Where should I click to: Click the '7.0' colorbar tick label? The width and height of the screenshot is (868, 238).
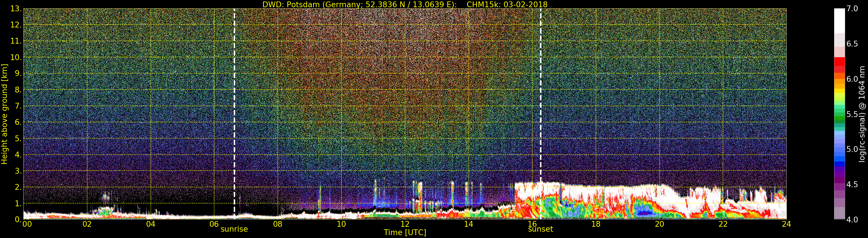coord(852,9)
